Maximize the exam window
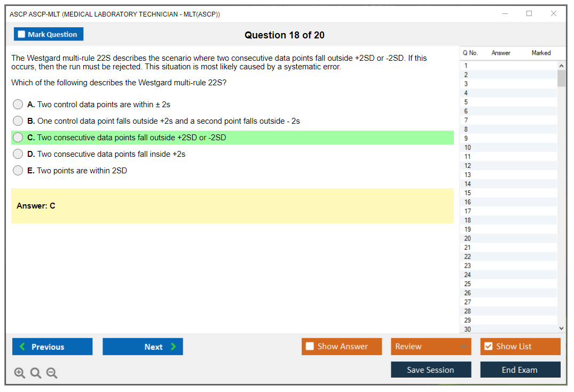The width and height of the screenshot is (574, 392). pos(529,14)
